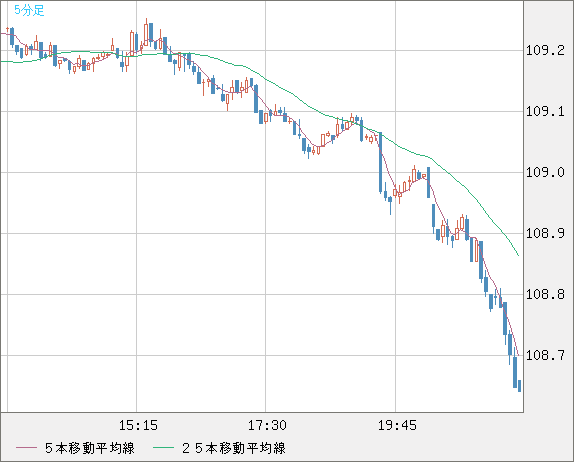574x462 pixels.
Task: Click the 109.1 price axis label
Action: pyautogui.click(x=545, y=111)
